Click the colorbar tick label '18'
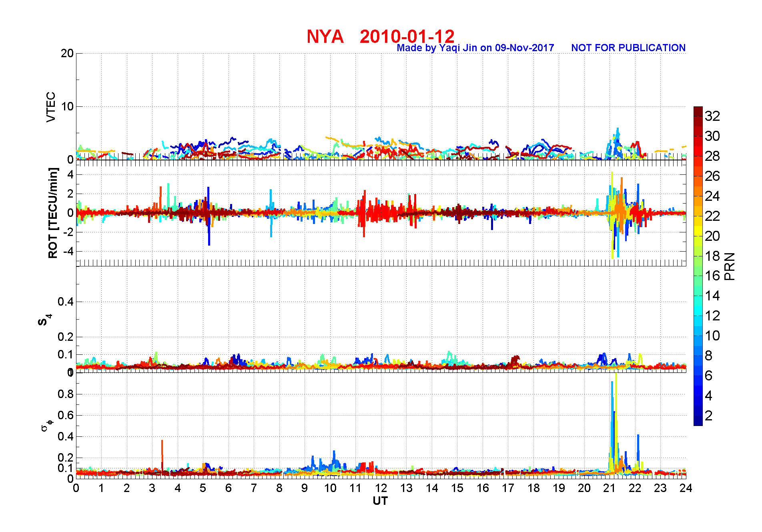 click(712, 256)
